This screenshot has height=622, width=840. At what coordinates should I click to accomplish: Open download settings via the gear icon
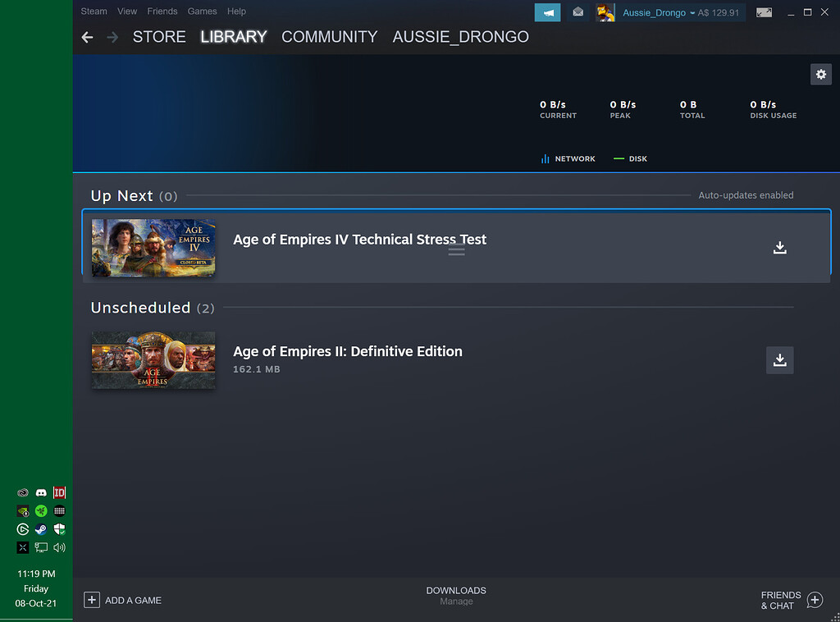[821, 74]
